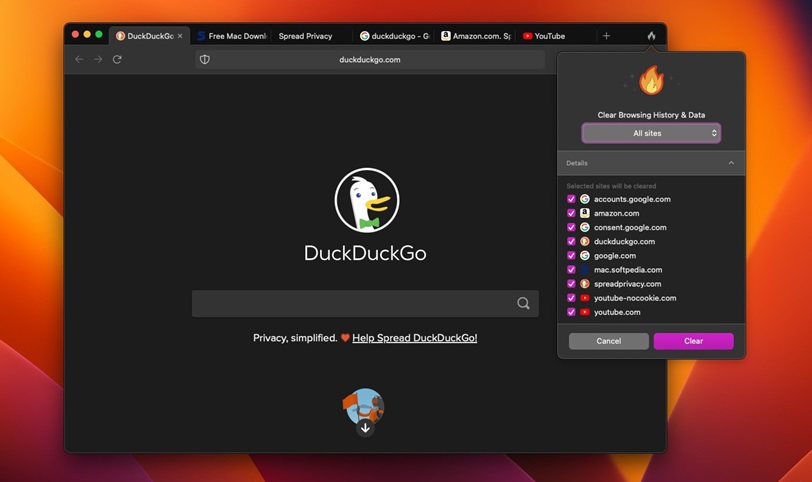Viewport: 812px width, 482px height.
Task: Uncheck consent.google.com checkbox
Action: pyautogui.click(x=571, y=227)
